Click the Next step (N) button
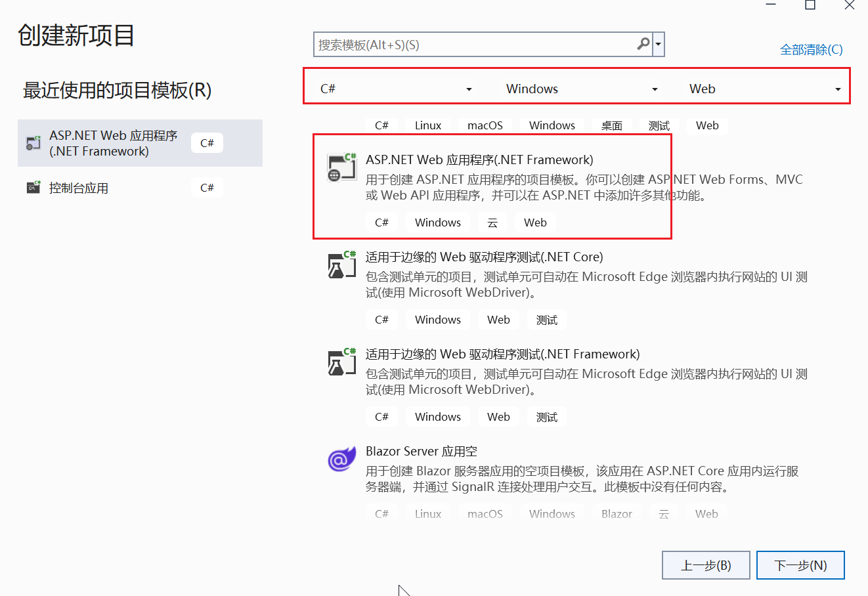 pos(800,565)
